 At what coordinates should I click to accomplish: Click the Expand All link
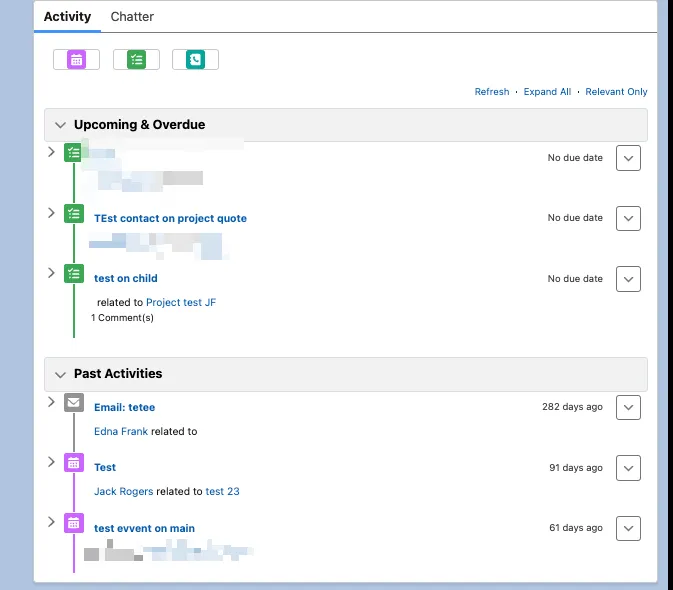coord(547,92)
